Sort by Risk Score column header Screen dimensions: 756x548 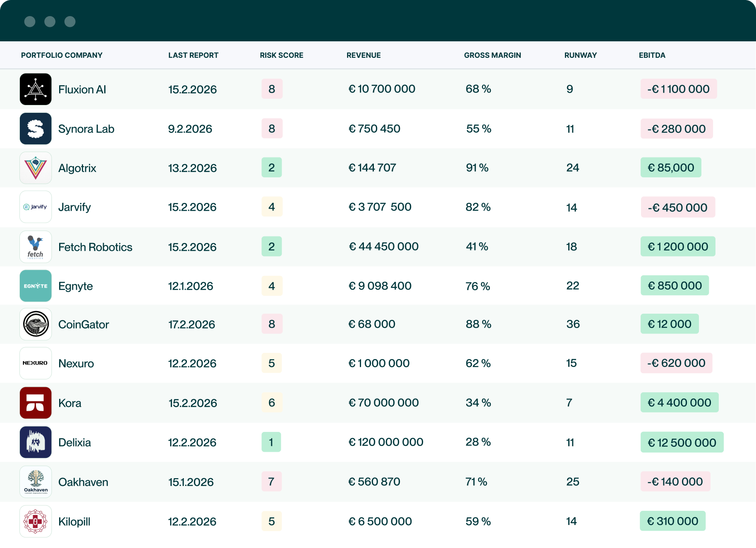(282, 55)
